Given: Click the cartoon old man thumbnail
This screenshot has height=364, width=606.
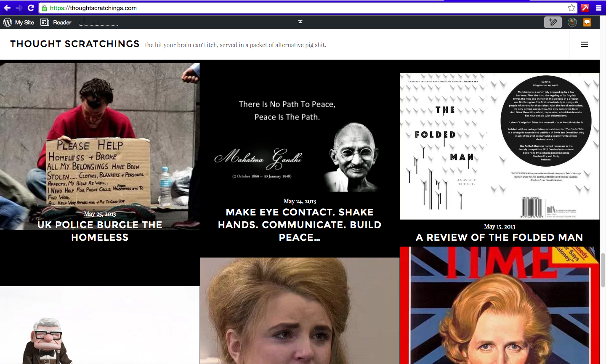Looking at the screenshot, I should coord(100,325).
